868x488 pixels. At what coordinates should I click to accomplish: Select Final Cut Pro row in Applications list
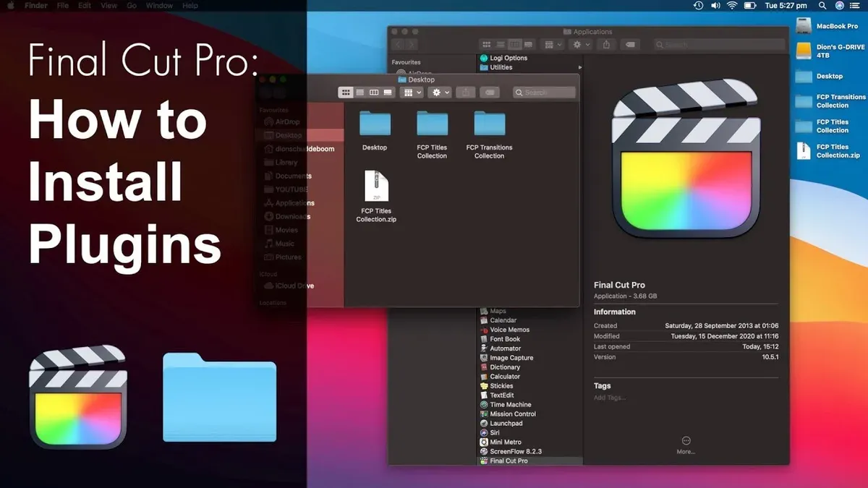coord(530,461)
